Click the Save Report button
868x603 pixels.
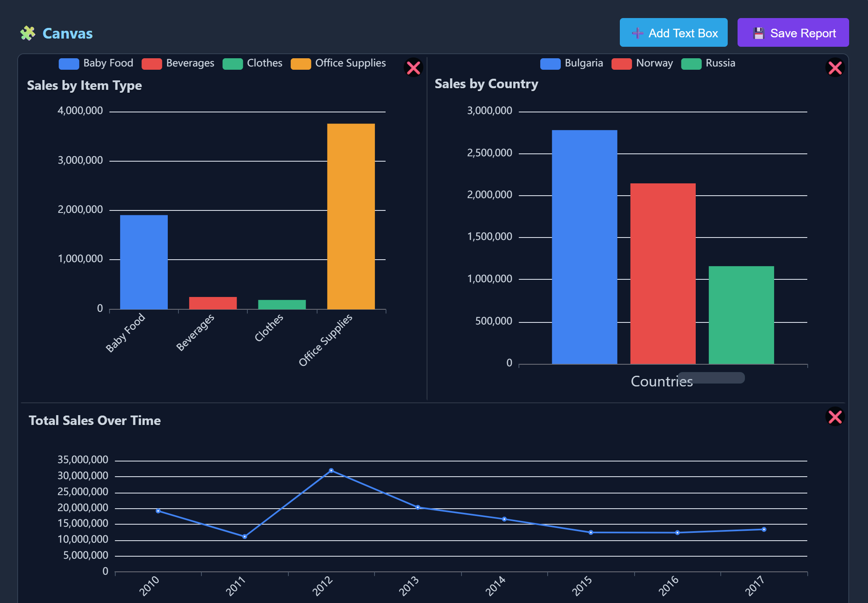[793, 33]
